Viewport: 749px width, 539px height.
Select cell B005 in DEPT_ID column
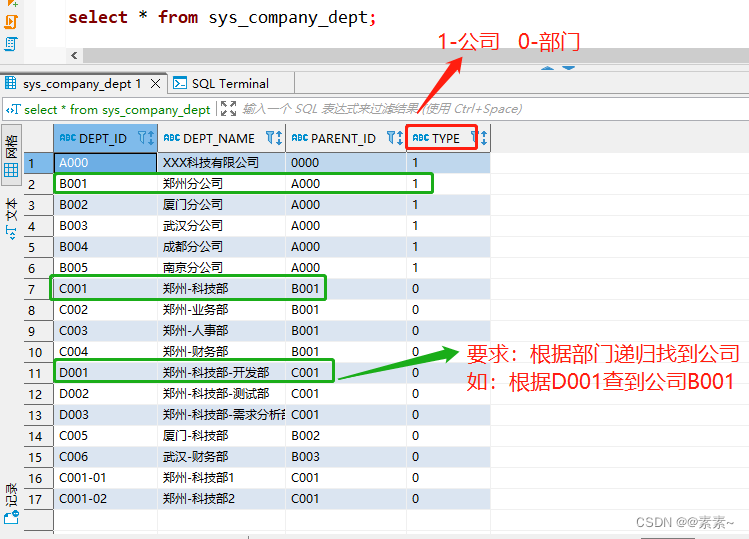[x=105, y=268]
